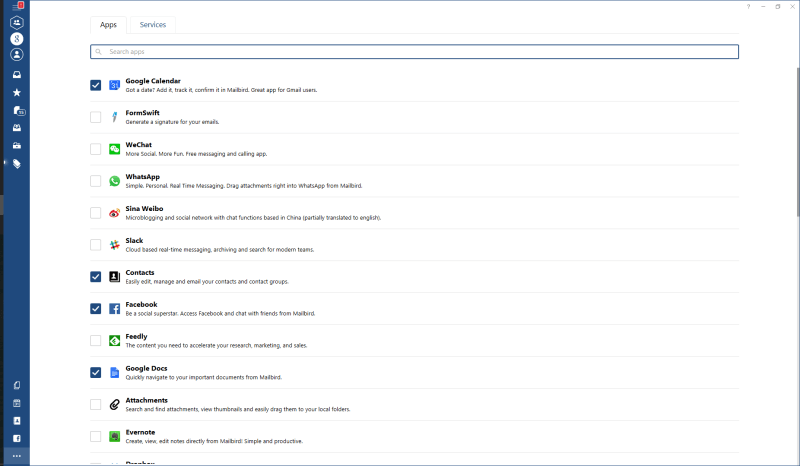Switch to the Services tab
800x466 pixels.
[x=153, y=25]
